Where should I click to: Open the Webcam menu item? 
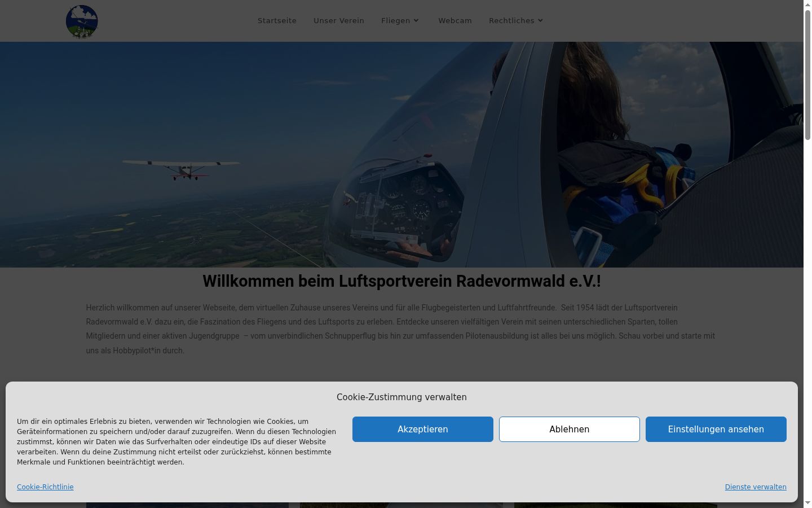pyautogui.click(x=455, y=21)
